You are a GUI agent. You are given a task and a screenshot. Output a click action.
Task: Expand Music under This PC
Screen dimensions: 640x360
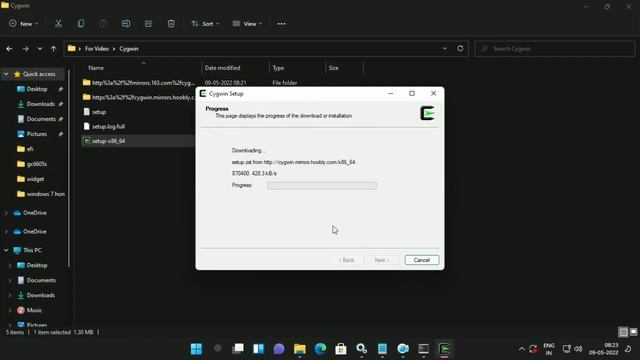tap(10, 310)
